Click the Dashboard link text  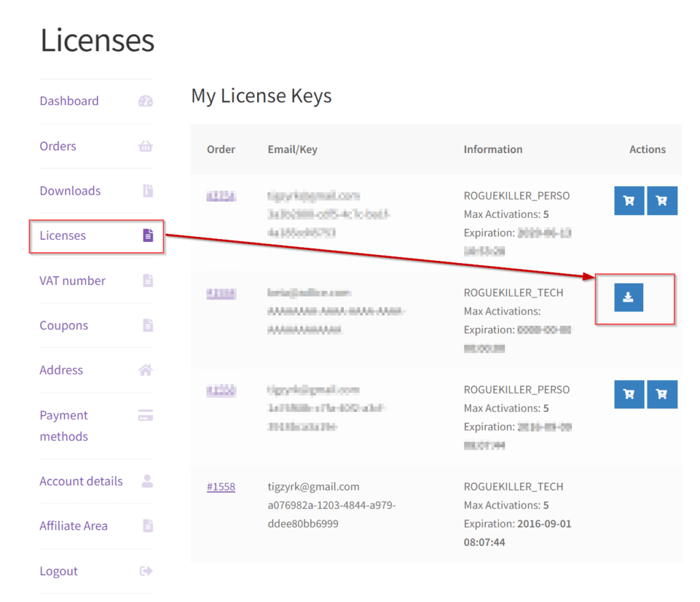tap(69, 101)
